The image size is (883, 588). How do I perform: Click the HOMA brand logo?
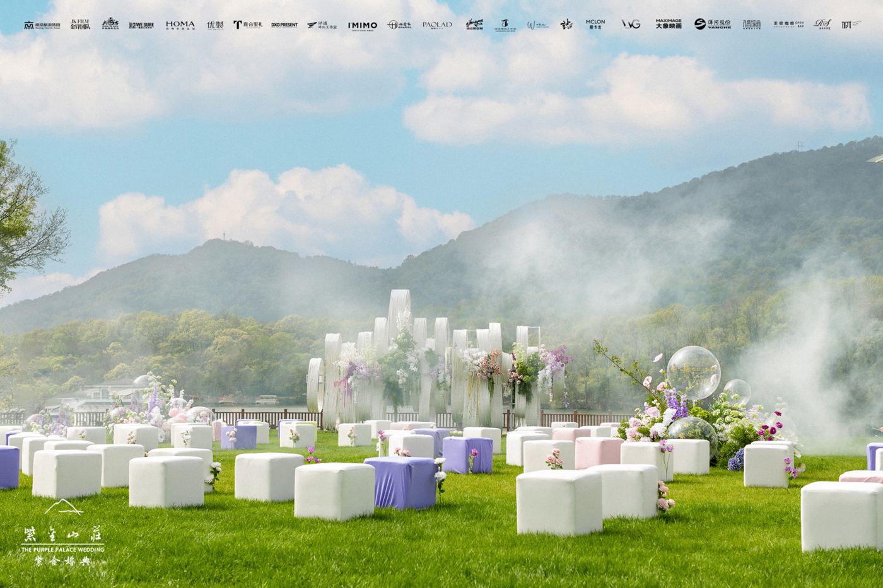(180, 25)
